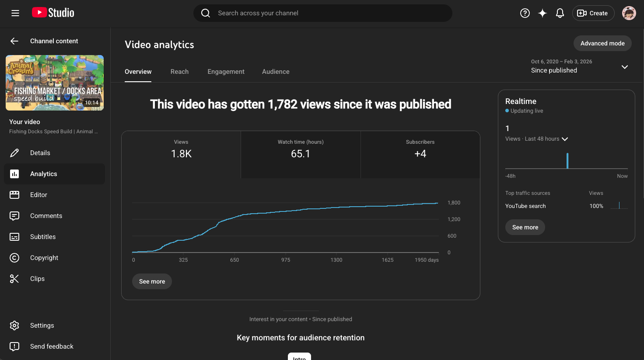Screen dimensions: 644x360
Task: Click See more below the views graph
Action: (152, 281)
